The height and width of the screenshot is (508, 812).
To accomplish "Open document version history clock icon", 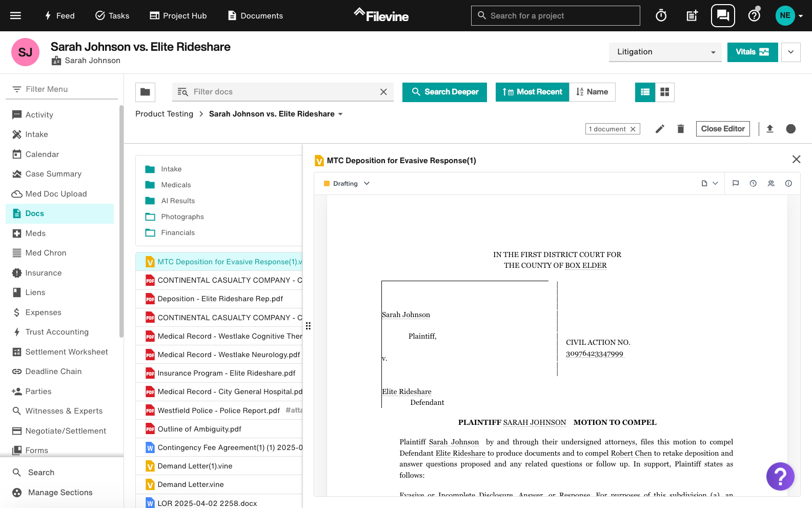I will 753,184.
